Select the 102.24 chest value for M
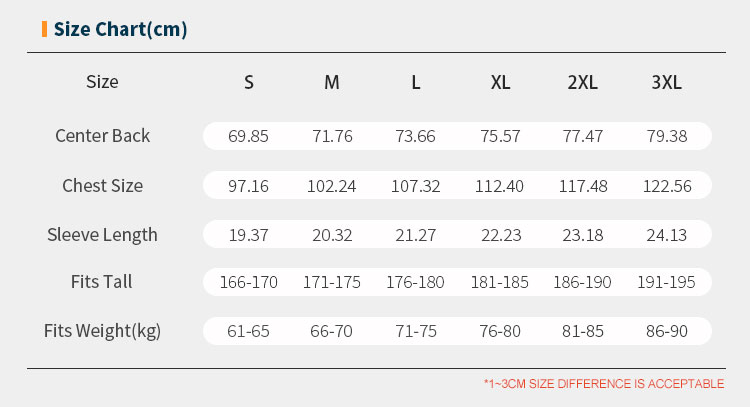The width and height of the screenshot is (750, 407). [331, 186]
